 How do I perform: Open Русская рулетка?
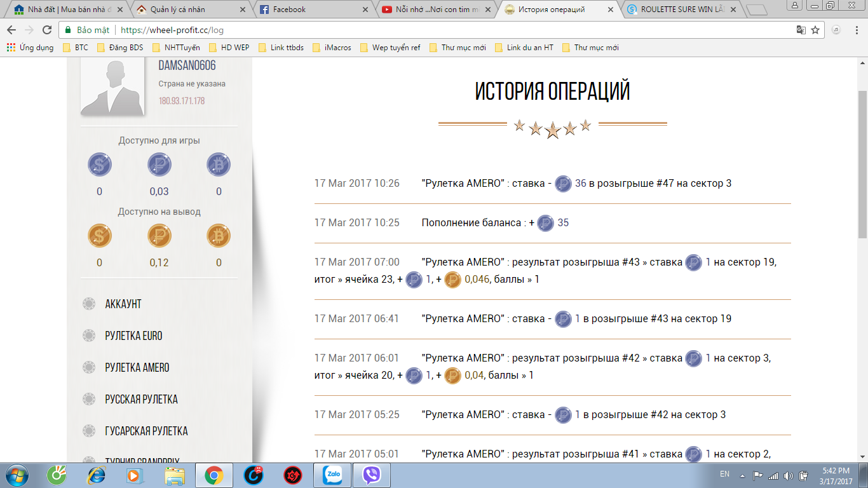[x=141, y=399]
